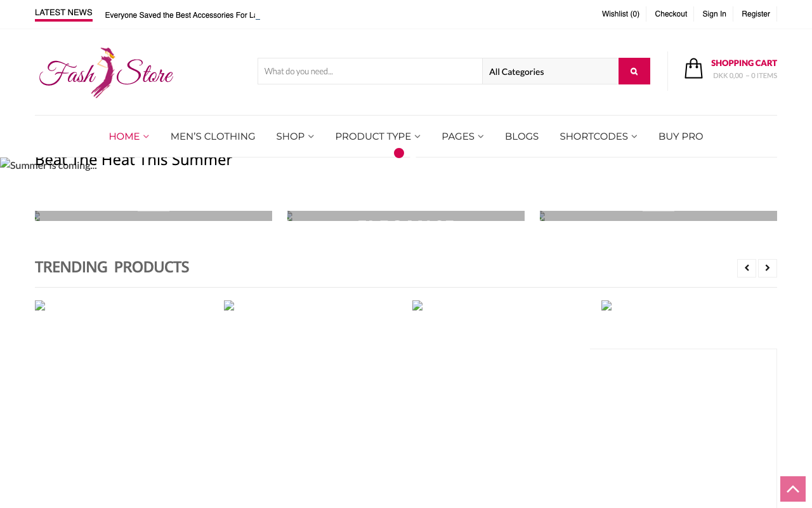Click the previous arrow in Trending Products
The image size is (812, 508).
point(746,268)
